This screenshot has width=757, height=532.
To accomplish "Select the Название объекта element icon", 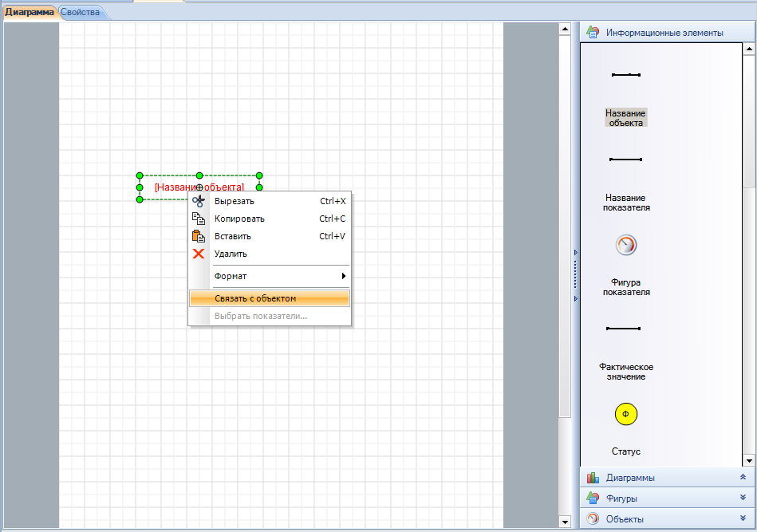I will pyautogui.click(x=625, y=75).
